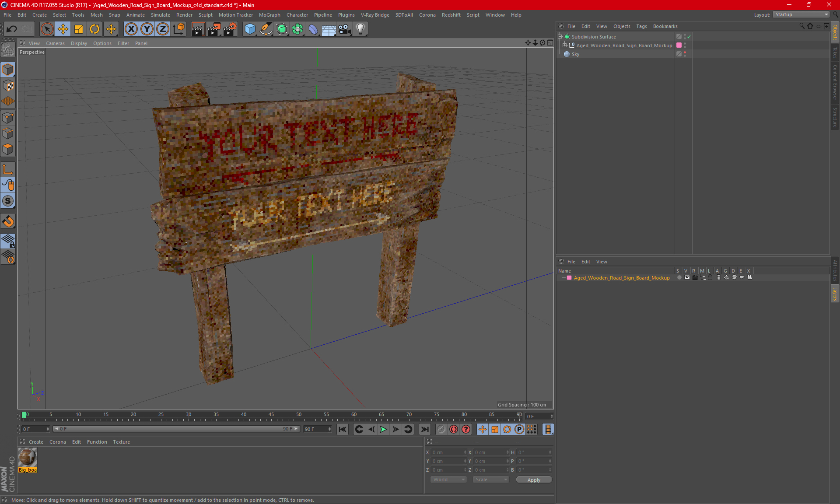The height and width of the screenshot is (504, 840).
Task: Toggle the Enable Axis L icon
Action: pyautogui.click(x=8, y=169)
